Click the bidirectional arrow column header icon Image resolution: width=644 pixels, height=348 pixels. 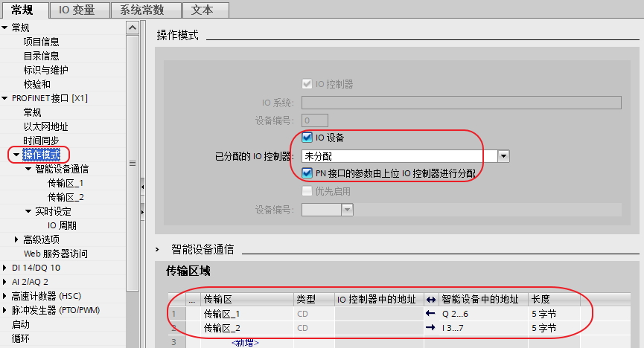(x=431, y=300)
